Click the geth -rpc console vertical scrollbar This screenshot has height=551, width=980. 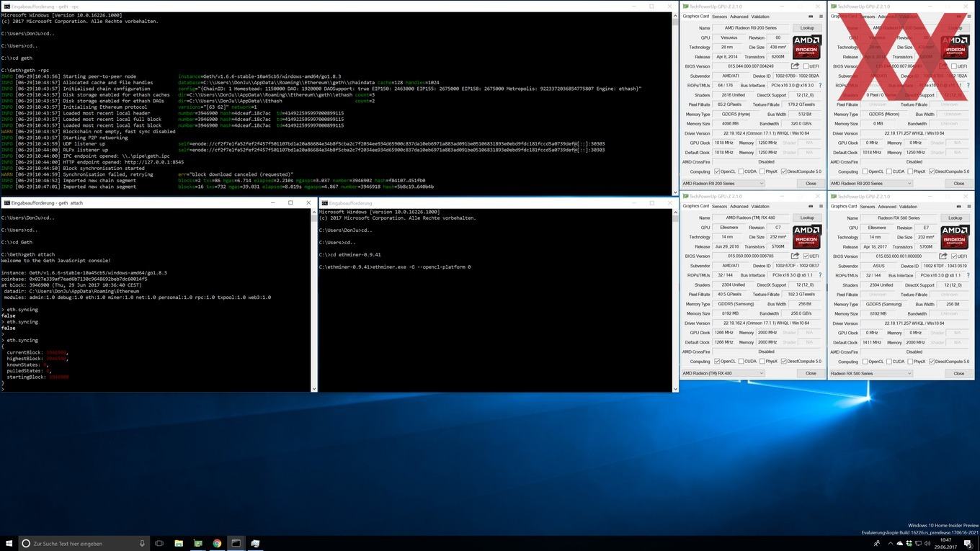(675, 102)
